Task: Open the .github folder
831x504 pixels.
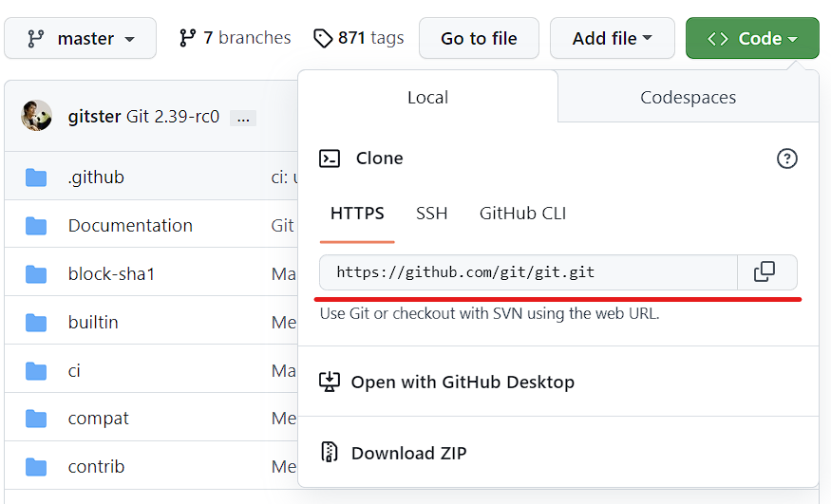Action: (x=96, y=177)
